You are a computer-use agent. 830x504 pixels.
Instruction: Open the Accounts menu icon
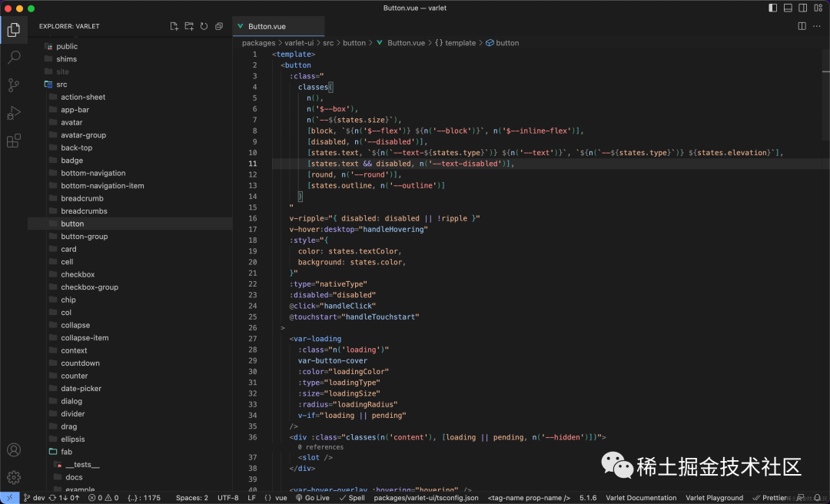click(x=14, y=450)
